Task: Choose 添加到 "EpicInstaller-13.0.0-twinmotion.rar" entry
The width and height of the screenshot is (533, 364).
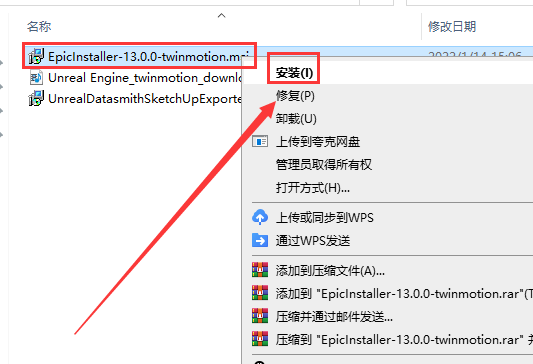Action: click(x=404, y=294)
